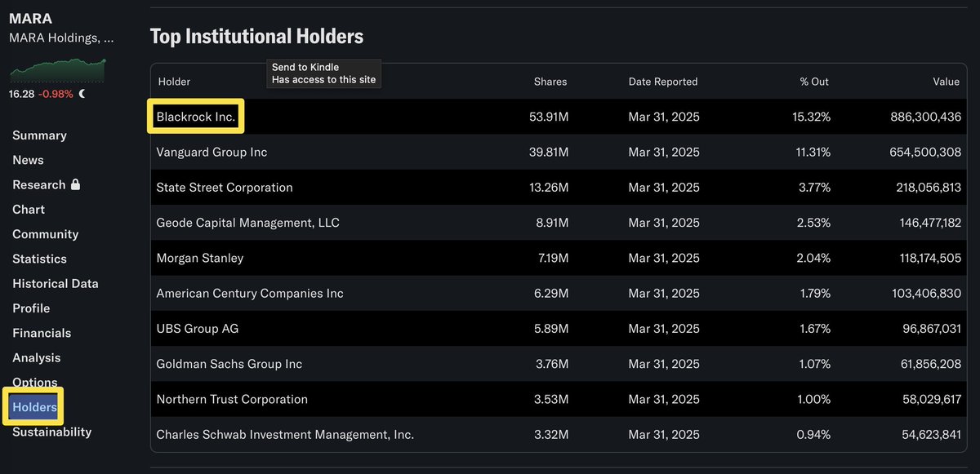The width and height of the screenshot is (980, 474).
Task: Click Charles Schwab Investment Management, Inc.
Action: tap(285, 435)
